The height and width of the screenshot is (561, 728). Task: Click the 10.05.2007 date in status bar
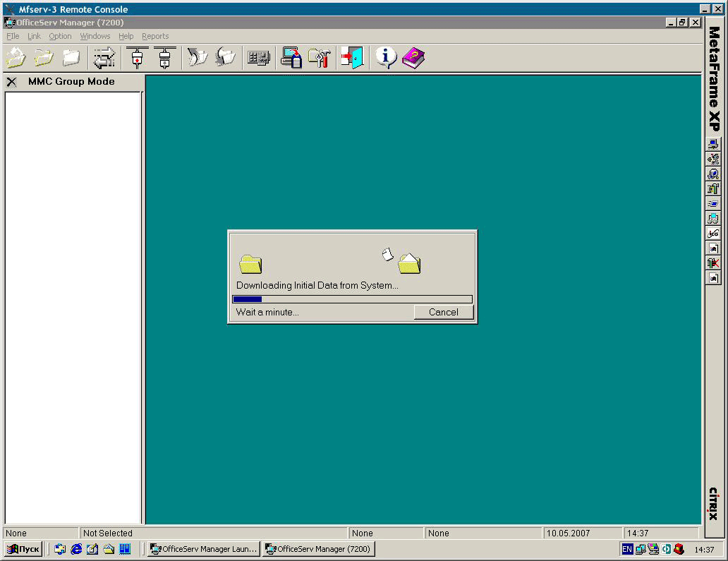(x=582, y=533)
